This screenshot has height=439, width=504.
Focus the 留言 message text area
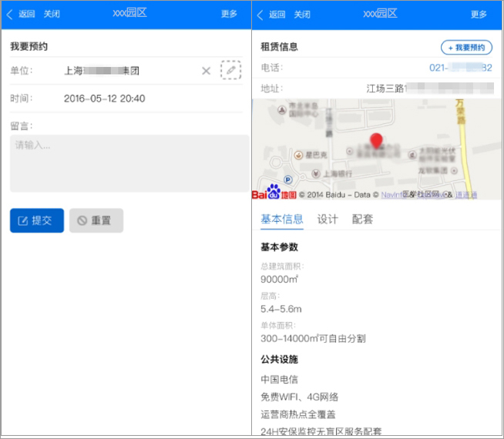(x=129, y=163)
